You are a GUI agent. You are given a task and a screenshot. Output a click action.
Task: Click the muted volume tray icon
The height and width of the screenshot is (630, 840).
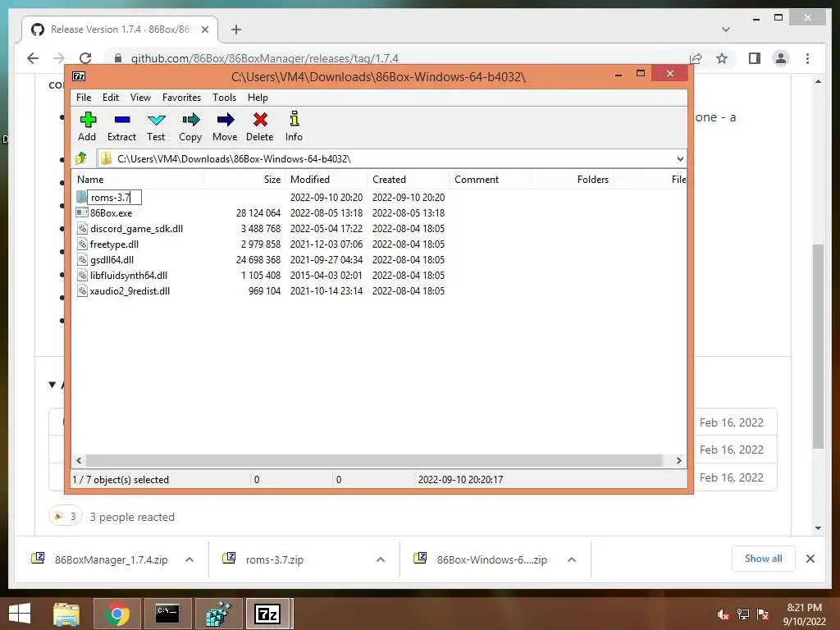click(723, 614)
